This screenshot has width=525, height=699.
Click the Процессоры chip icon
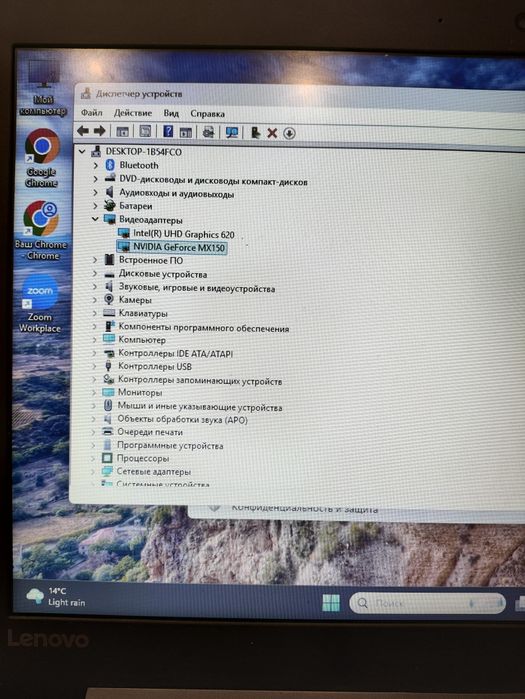[107, 458]
